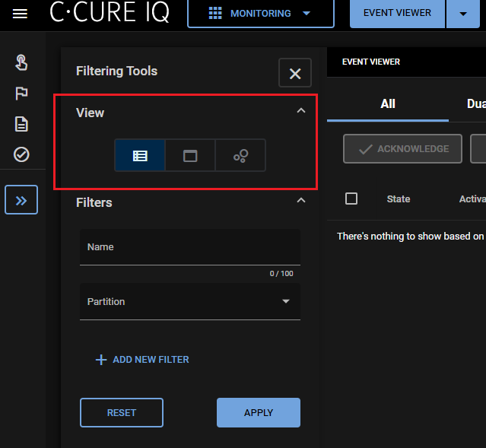Open the flag icon in sidebar
This screenshot has width=486, height=448.
coord(21,94)
